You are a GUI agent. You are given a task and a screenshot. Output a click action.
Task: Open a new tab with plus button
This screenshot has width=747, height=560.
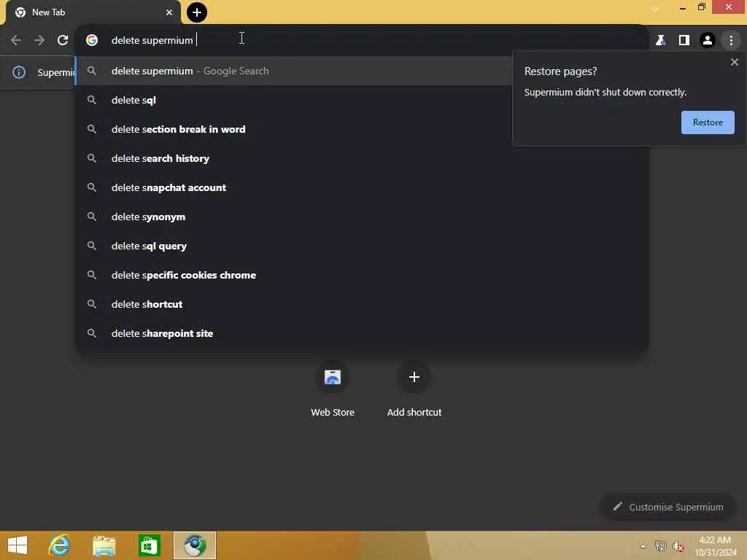click(x=197, y=12)
